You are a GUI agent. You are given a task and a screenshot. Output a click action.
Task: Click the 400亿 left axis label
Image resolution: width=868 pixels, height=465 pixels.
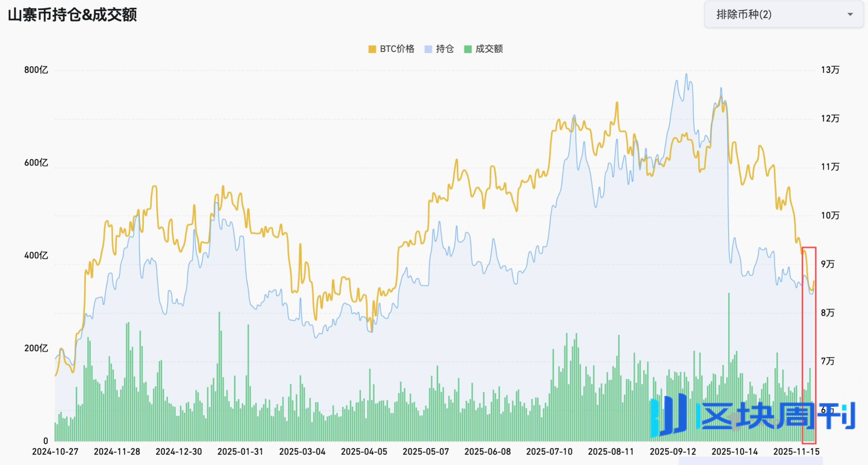pos(36,256)
